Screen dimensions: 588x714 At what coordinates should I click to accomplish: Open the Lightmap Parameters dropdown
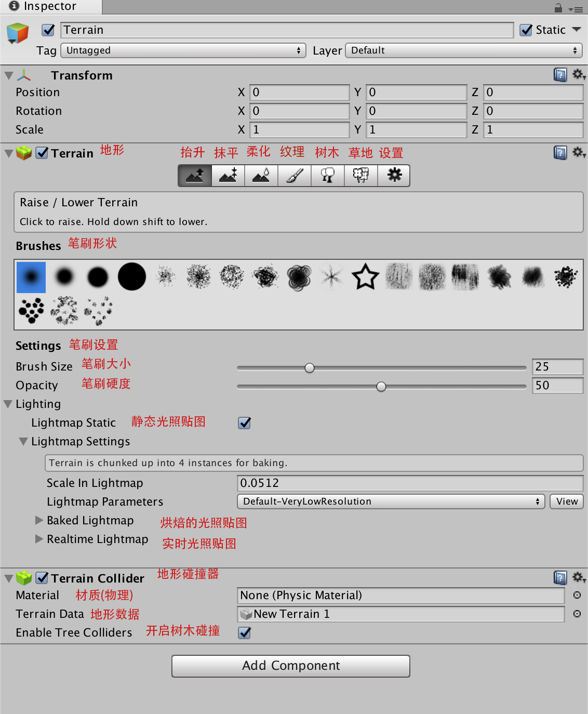click(391, 501)
